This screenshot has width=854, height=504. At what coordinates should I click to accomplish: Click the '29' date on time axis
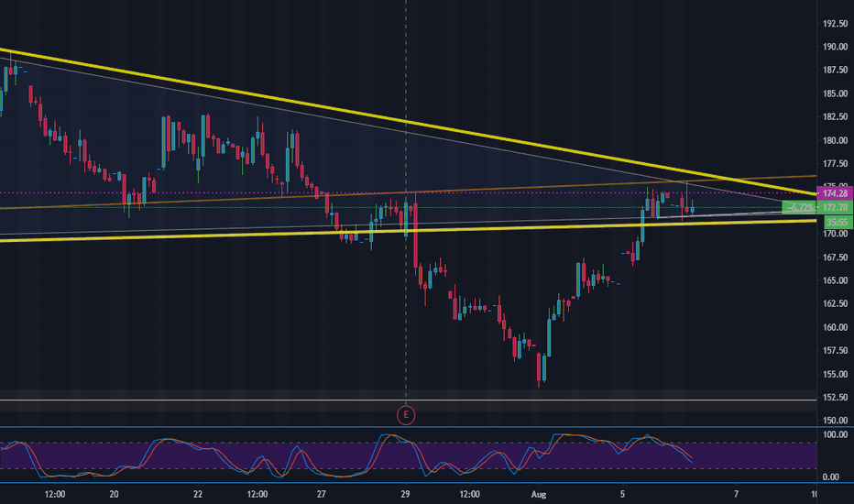(x=405, y=495)
